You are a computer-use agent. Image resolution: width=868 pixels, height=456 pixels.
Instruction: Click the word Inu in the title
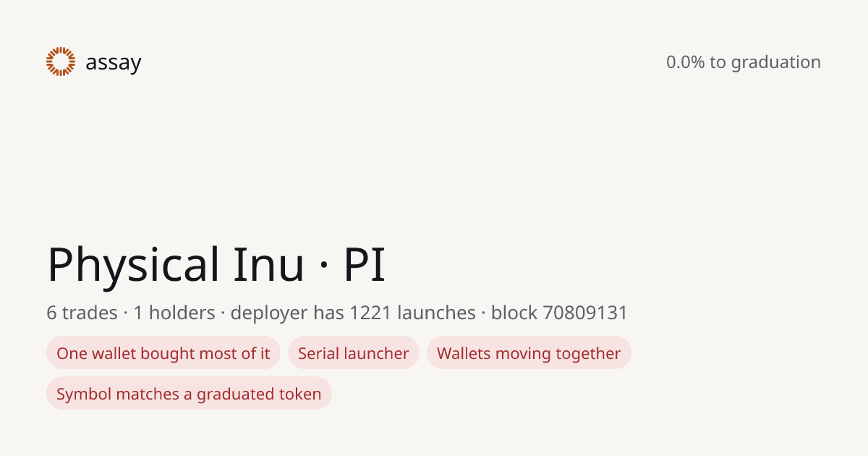point(269,264)
